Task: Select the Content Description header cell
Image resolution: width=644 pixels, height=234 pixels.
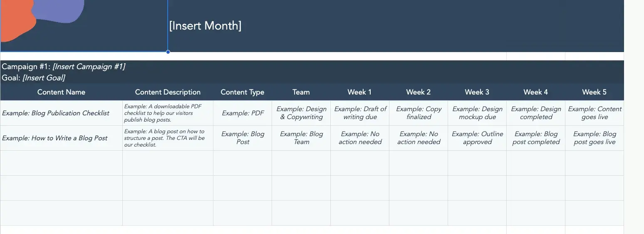Action: [168, 92]
